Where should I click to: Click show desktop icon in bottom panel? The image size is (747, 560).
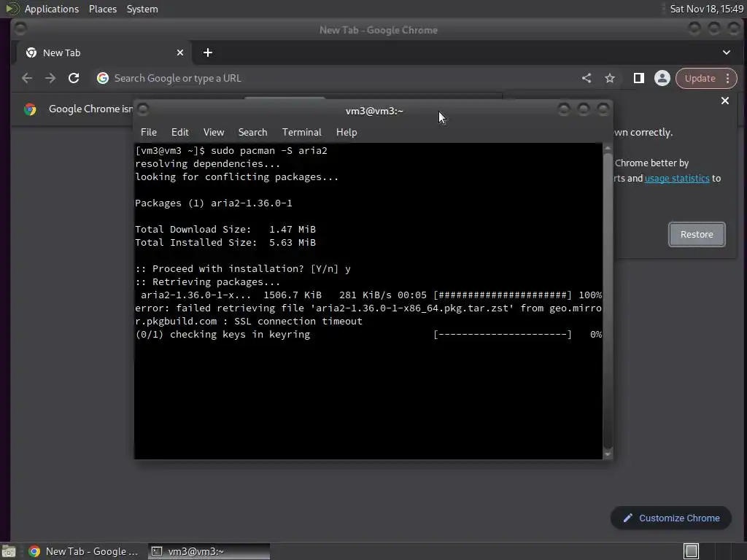point(9,551)
